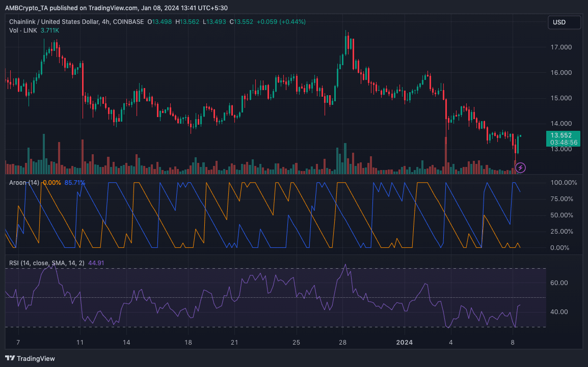Click the 2024 label on the time axis
This screenshot has width=588, height=367.
[x=405, y=343]
